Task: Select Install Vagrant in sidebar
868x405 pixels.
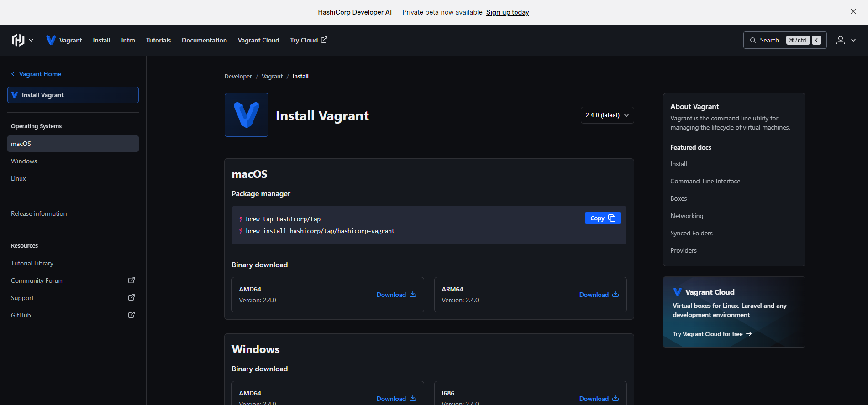Action: tap(73, 95)
